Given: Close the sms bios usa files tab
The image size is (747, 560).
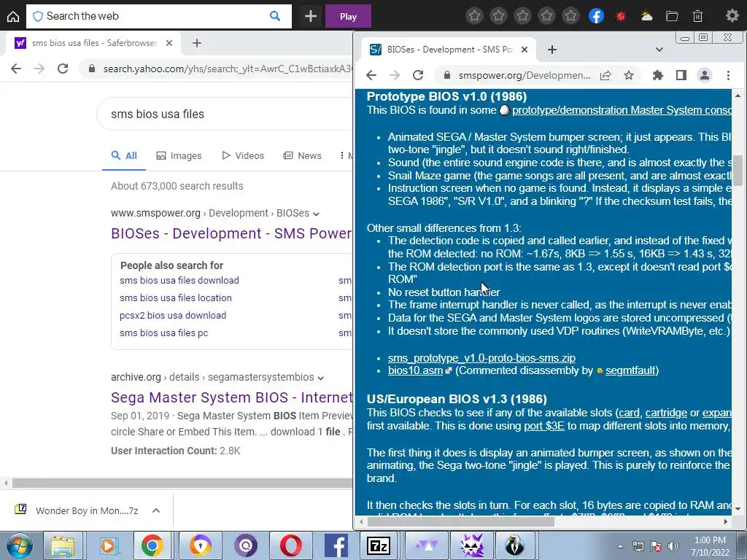Looking at the screenshot, I should click(x=169, y=43).
